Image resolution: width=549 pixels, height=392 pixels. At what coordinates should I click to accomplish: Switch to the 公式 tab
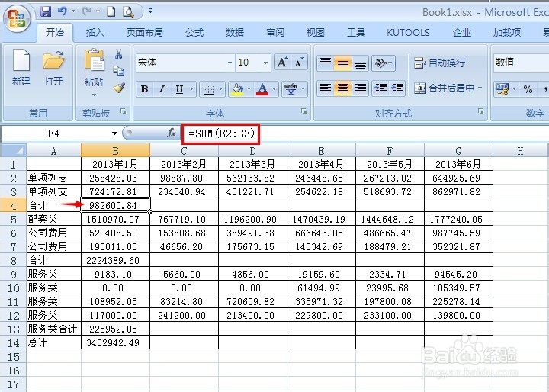click(x=194, y=33)
